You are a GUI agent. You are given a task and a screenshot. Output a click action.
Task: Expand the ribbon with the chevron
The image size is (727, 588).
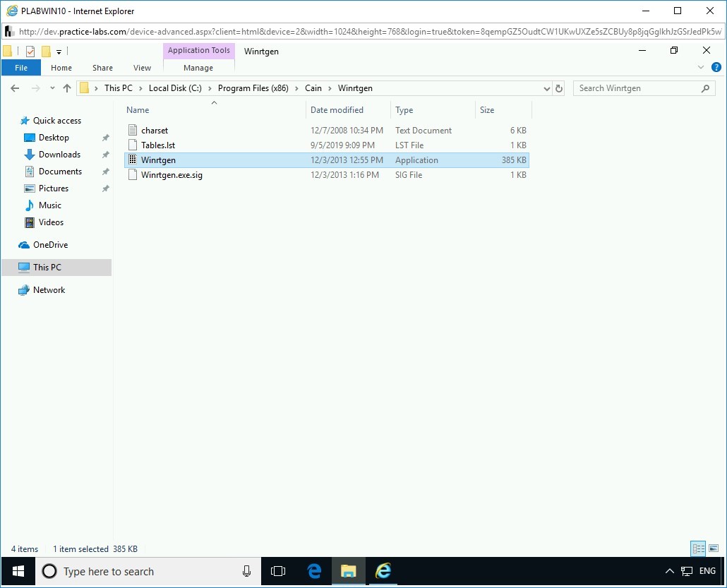[x=701, y=68]
